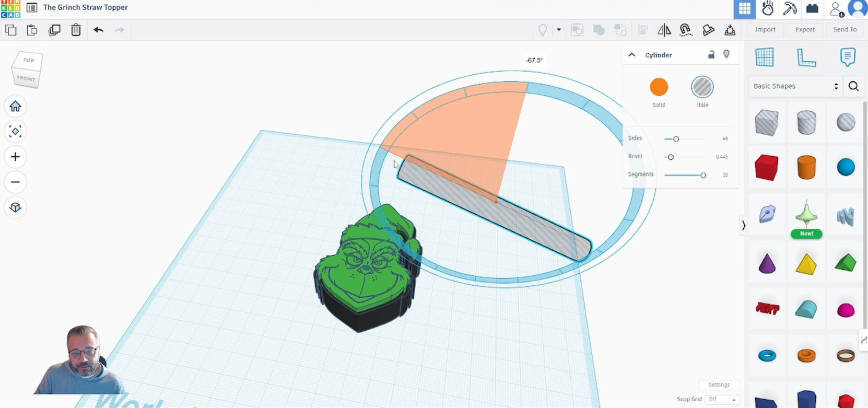Click the Duplicate and repeat icon
Image resolution: width=868 pixels, height=408 pixels.
click(54, 30)
